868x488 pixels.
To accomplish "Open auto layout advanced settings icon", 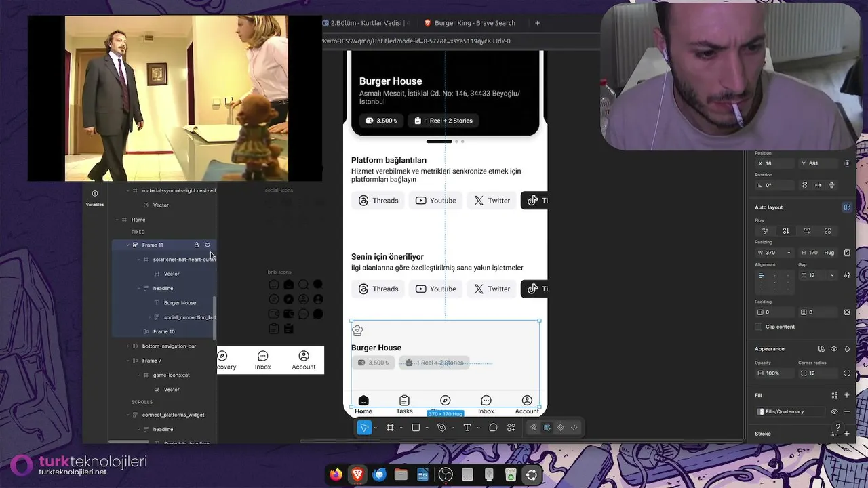I will [848, 275].
